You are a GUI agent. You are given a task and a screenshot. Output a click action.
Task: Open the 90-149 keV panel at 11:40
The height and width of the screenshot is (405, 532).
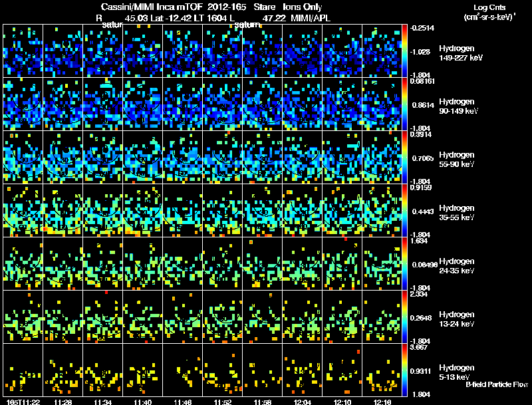coord(143,104)
